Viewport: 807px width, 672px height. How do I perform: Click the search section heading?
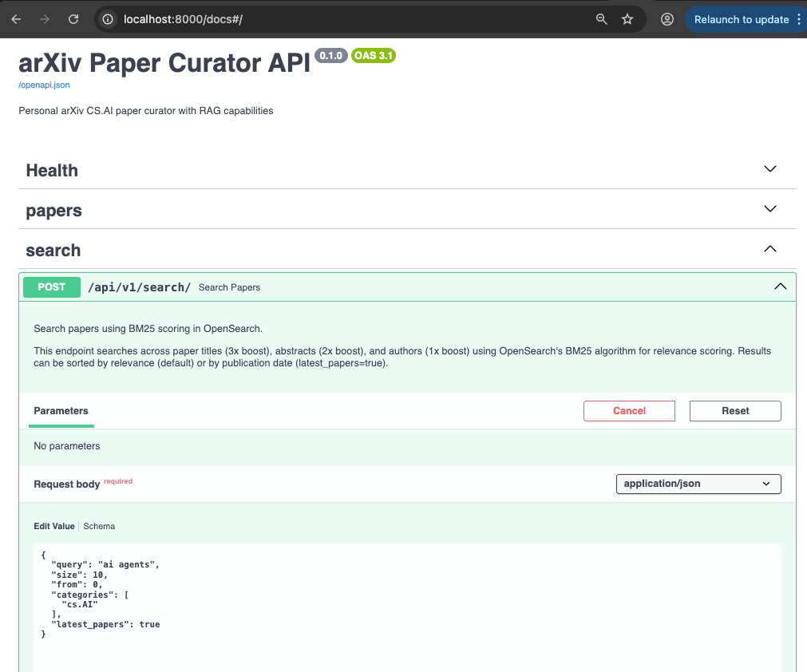point(53,251)
